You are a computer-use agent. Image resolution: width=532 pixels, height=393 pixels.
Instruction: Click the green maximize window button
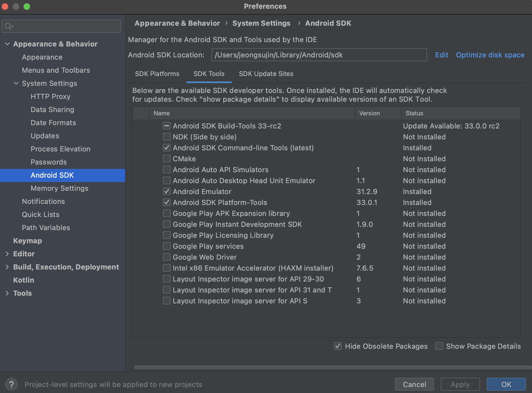(27, 6)
